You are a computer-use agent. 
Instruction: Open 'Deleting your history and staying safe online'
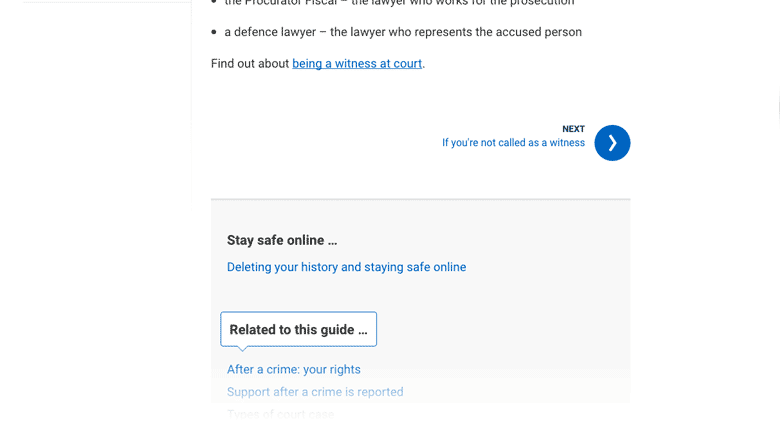[346, 267]
